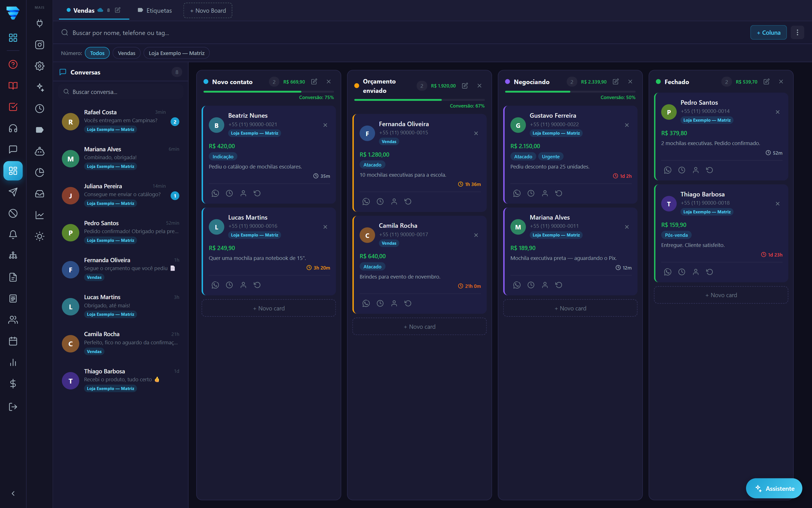Click the Novo contato conversion progress bar
Screen dimensions: 812x508
(269, 91)
